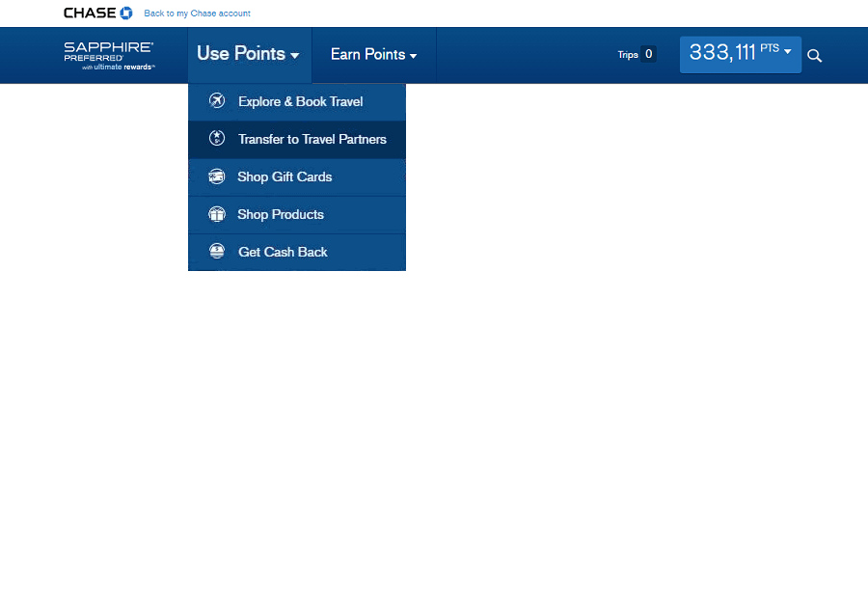Choose Get Cash Back option
This screenshot has width=868, height=597.
[297, 253]
